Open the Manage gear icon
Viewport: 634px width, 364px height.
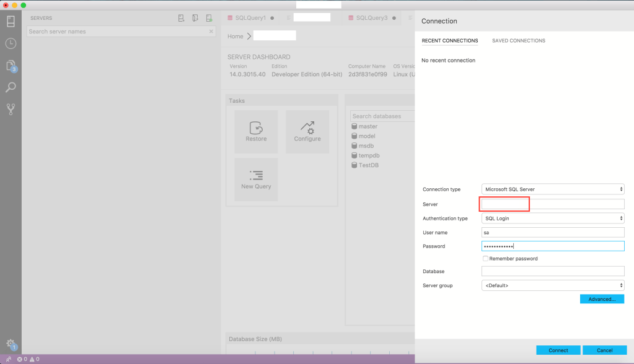(11, 344)
